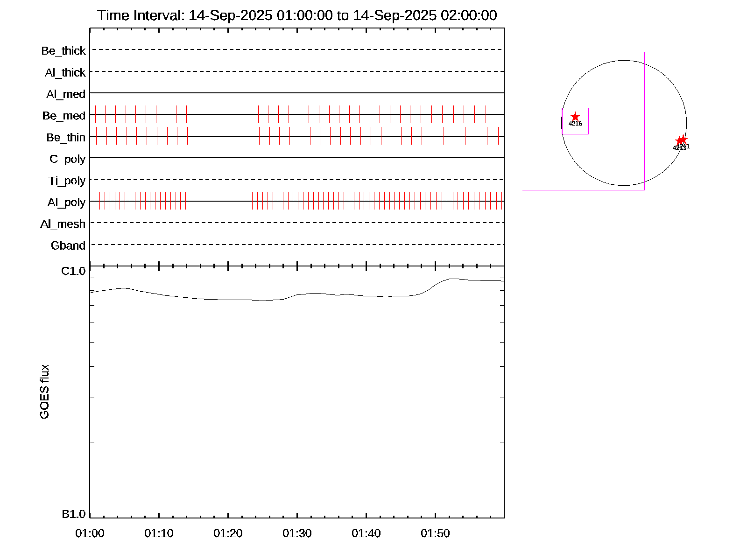Select the Al_thick filter row label
Viewport: 747px width, 560px height.
click(65, 73)
